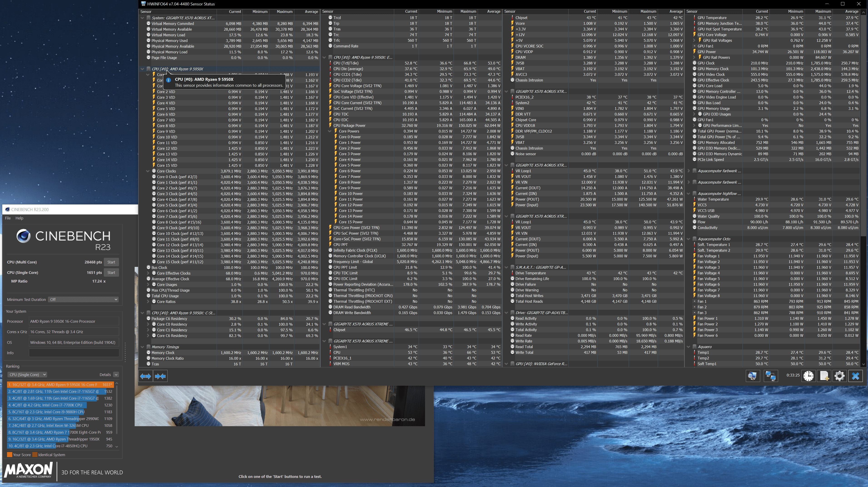Click the ranking list scroll-down arrow
This screenshot has height=487, width=868.
coord(116,447)
